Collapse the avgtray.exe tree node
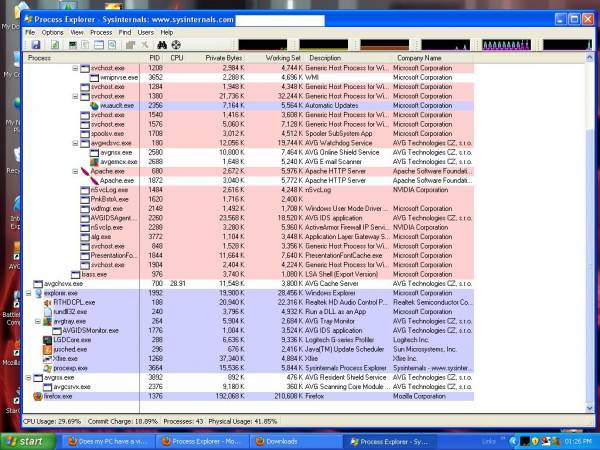This screenshot has height=450, width=600. click(38, 321)
